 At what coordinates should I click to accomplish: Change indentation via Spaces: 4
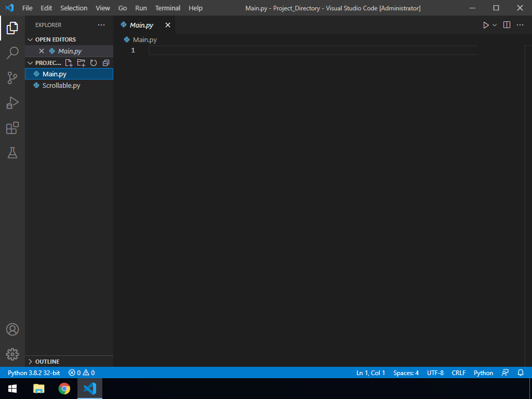pyautogui.click(x=406, y=373)
